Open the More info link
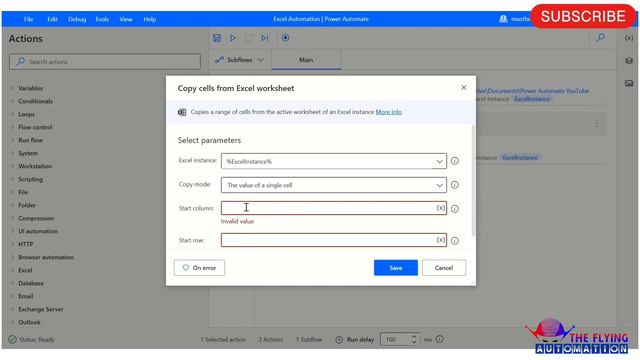The height and width of the screenshot is (360, 640). [389, 112]
